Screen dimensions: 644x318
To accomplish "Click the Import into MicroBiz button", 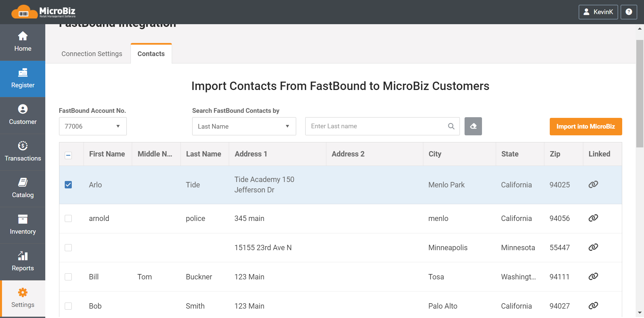I will coord(586,127).
